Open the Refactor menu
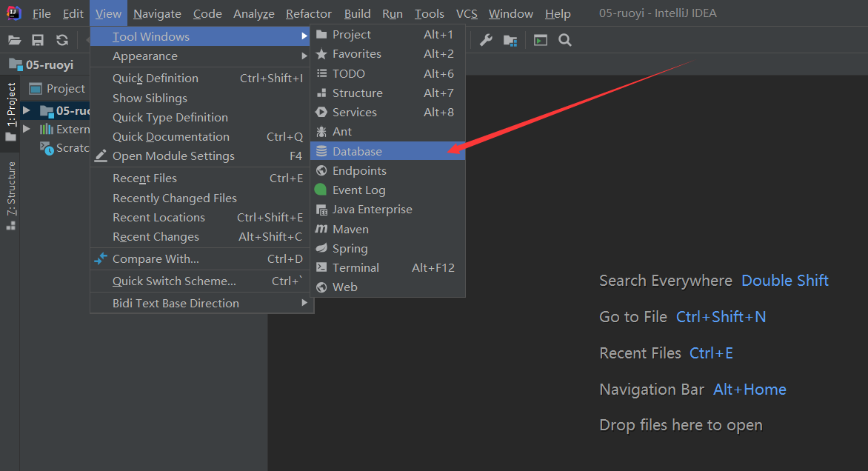 click(309, 13)
